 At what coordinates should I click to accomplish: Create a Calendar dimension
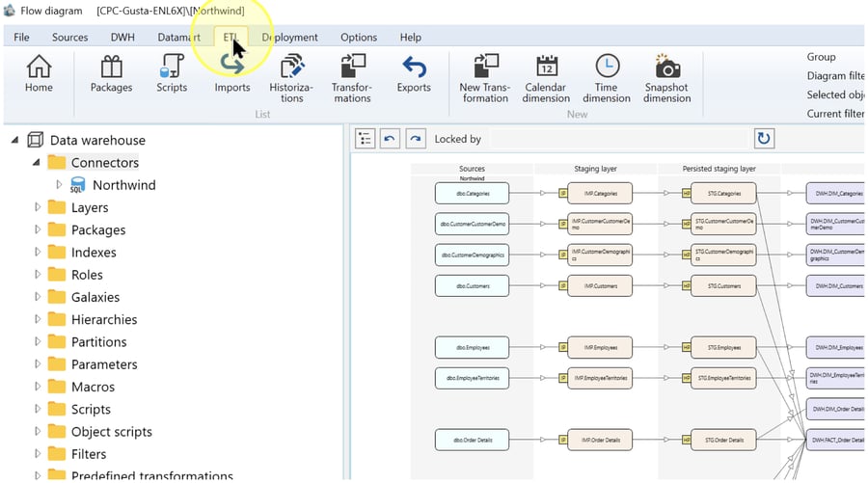click(x=546, y=78)
